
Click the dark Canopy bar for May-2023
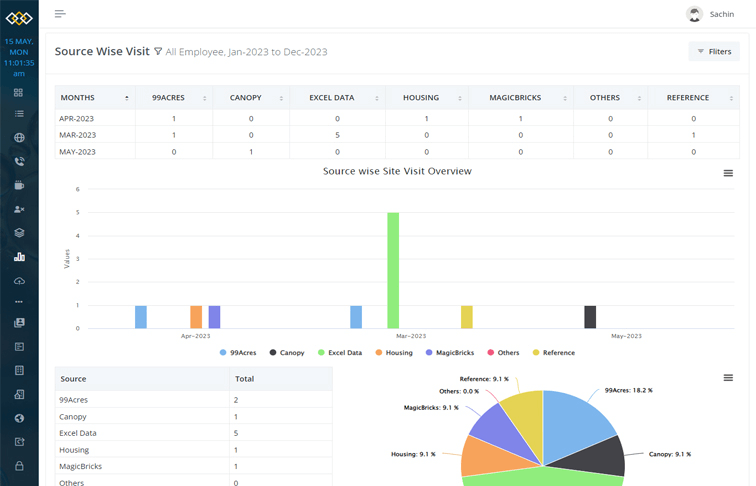point(590,317)
